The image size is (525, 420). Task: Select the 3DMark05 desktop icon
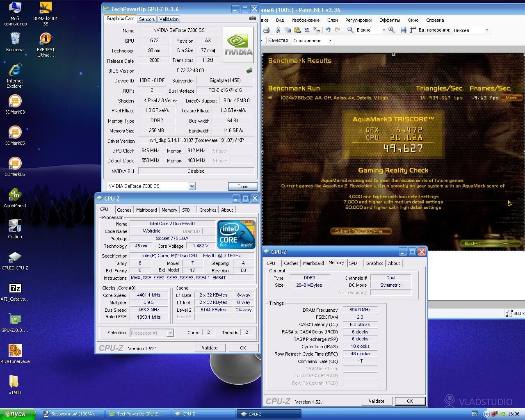[x=15, y=136]
